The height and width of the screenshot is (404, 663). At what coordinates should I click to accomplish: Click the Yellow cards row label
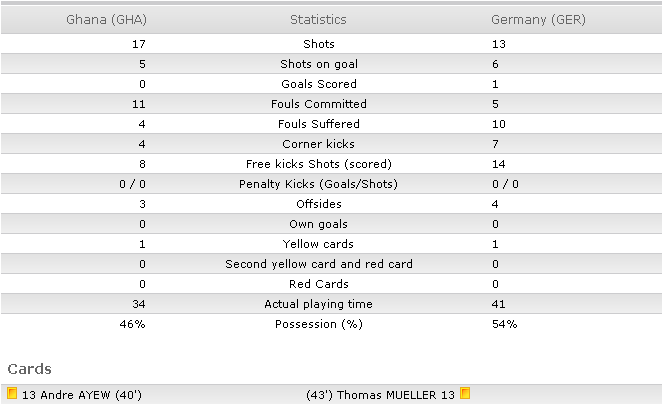tap(318, 244)
